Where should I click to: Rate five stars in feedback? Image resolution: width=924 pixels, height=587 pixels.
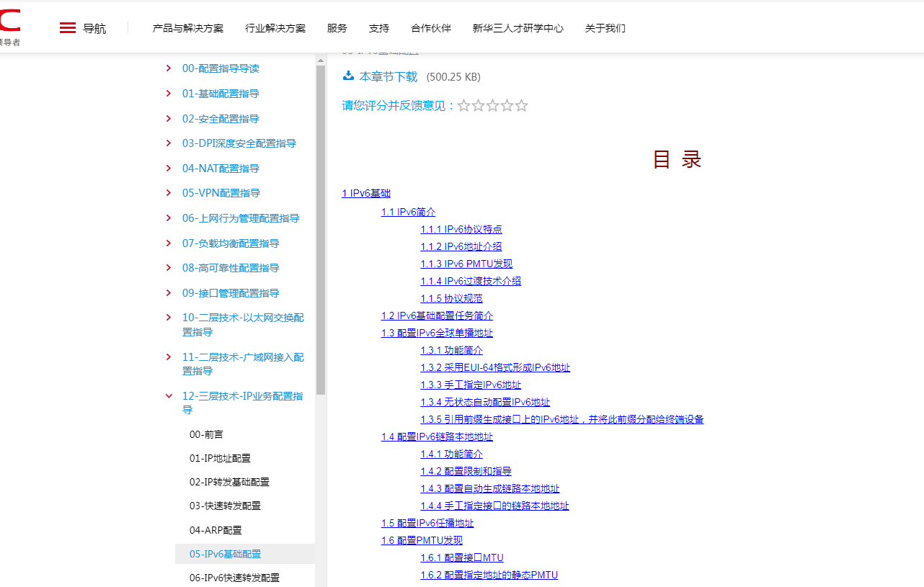[522, 106]
